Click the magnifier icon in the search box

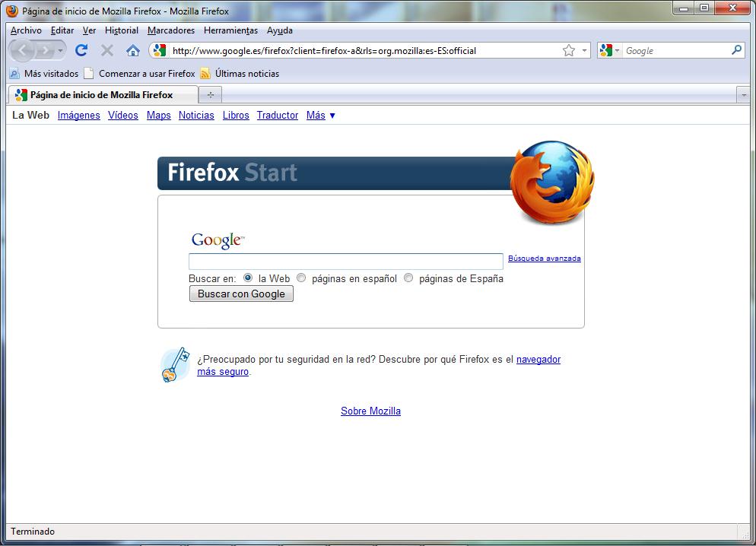(736, 50)
